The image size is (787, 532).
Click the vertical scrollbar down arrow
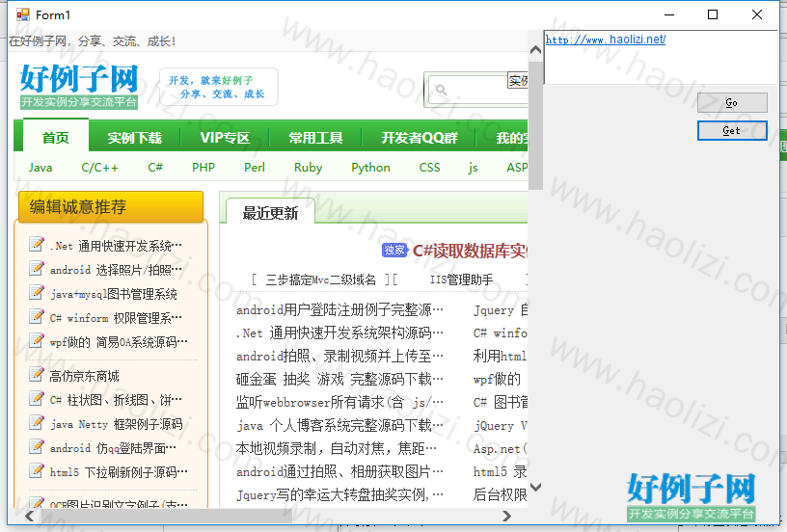click(535, 487)
